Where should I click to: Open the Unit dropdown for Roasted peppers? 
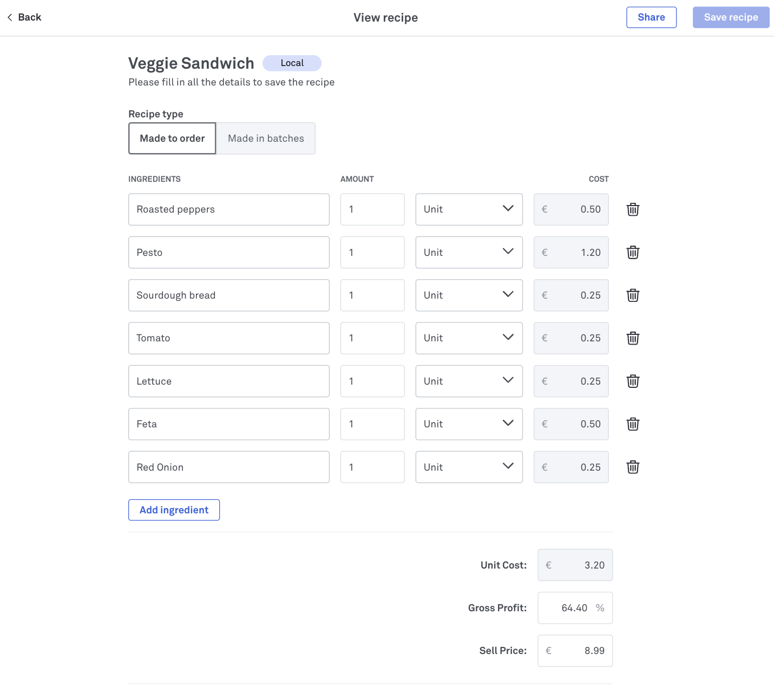click(x=469, y=209)
